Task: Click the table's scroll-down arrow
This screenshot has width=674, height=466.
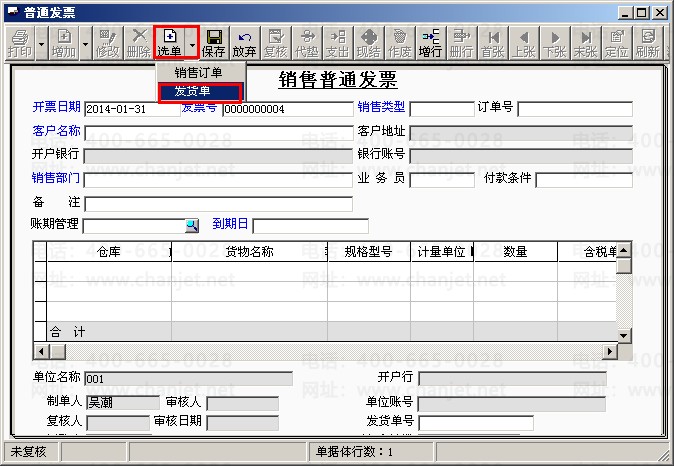Action: pyautogui.click(x=624, y=335)
